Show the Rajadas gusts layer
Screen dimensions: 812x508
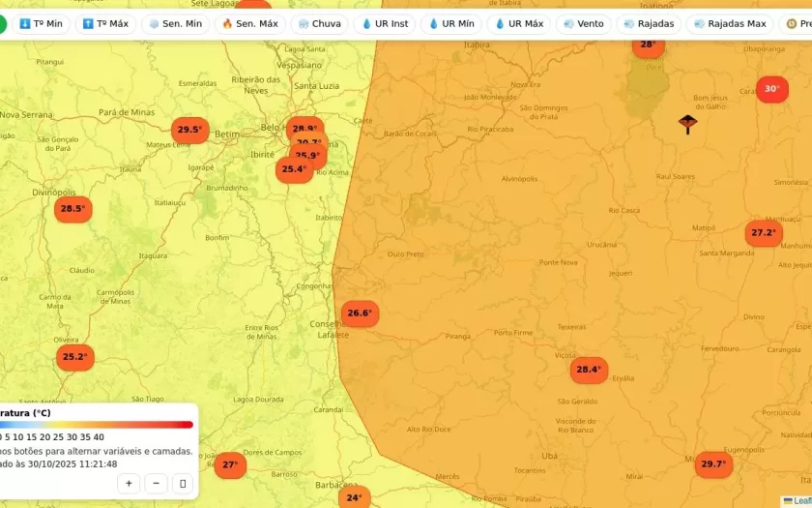[649, 24]
